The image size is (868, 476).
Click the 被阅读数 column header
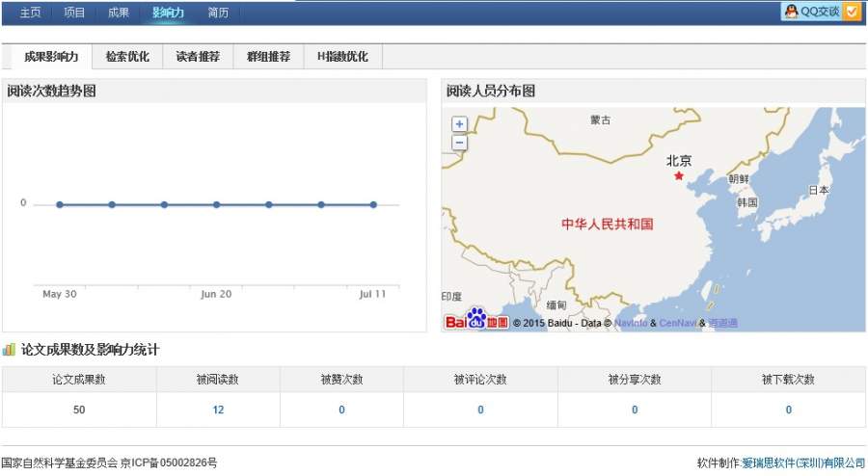click(x=218, y=380)
